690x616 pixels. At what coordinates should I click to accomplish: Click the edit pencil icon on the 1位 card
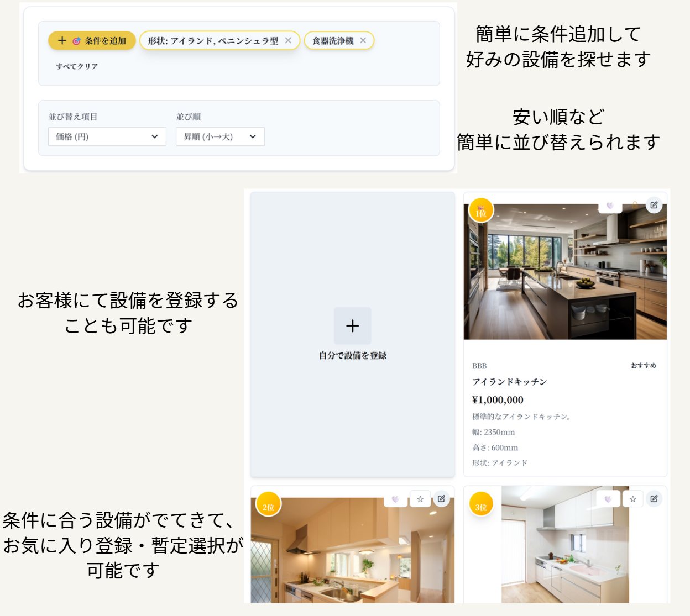[x=654, y=204]
